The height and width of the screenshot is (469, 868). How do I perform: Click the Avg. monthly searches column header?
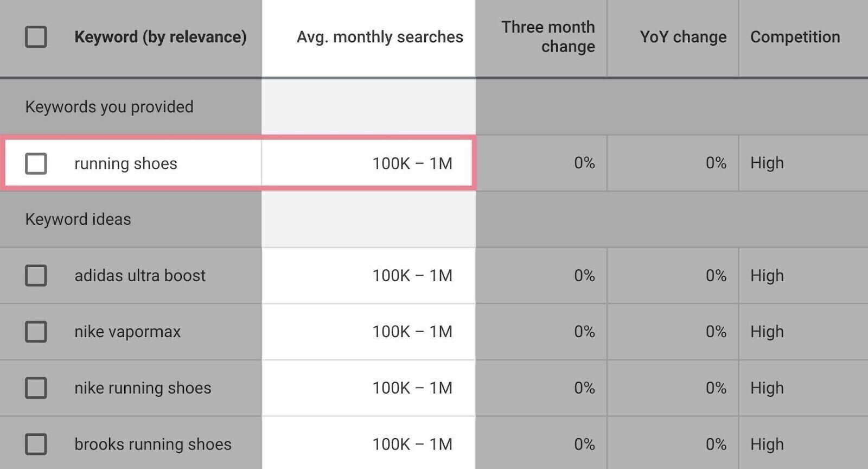pos(379,37)
